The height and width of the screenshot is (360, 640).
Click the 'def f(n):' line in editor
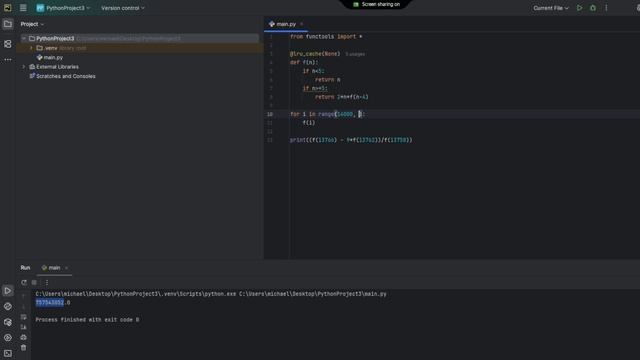point(304,62)
